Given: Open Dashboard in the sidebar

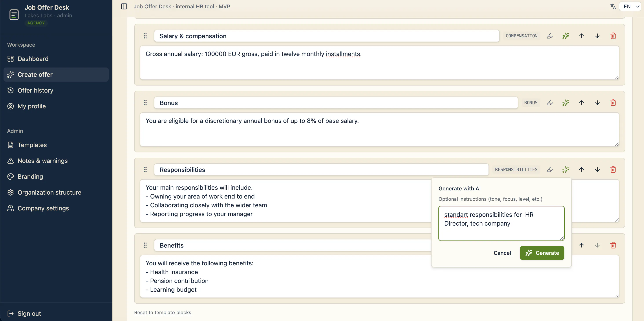Looking at the screenshot, I should (56, 59).
